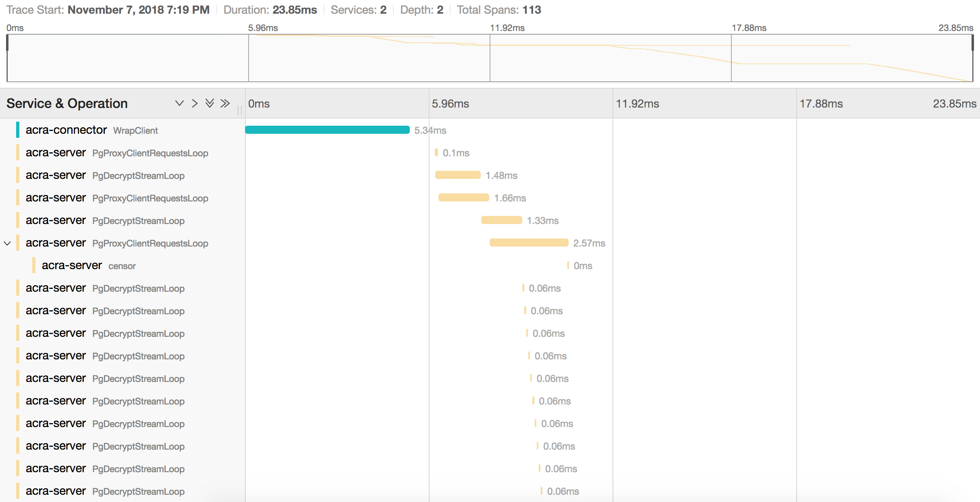Image resolution: width=980 pixels, height=502 pixels.
Task: Click the minimap at the 11.92ms marker line
Action: click(x=490, y=58)
